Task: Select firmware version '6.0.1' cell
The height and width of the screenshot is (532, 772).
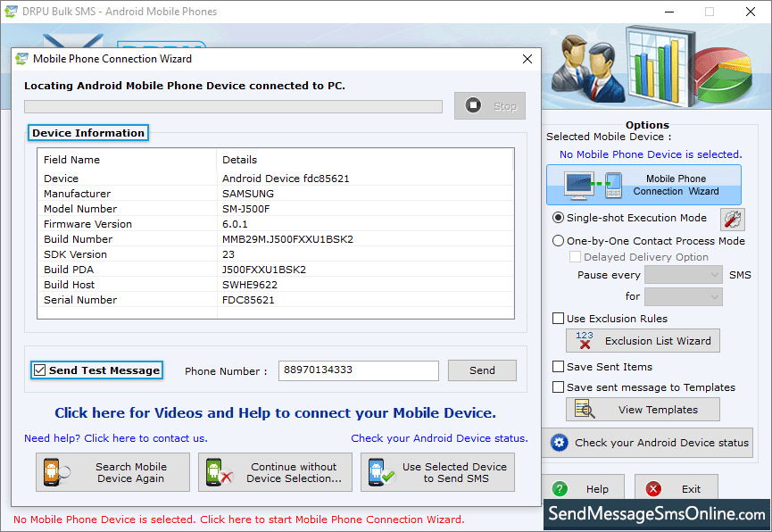Action: pos(235,224)
